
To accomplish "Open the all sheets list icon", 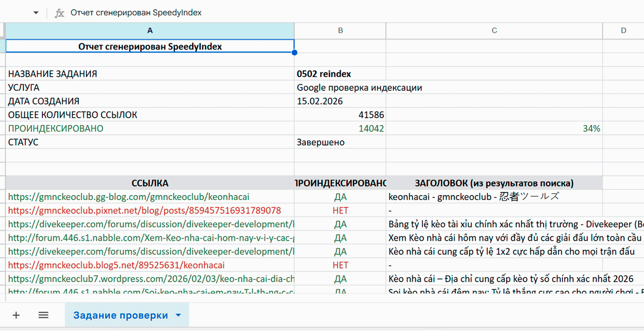I will point(43,315).
